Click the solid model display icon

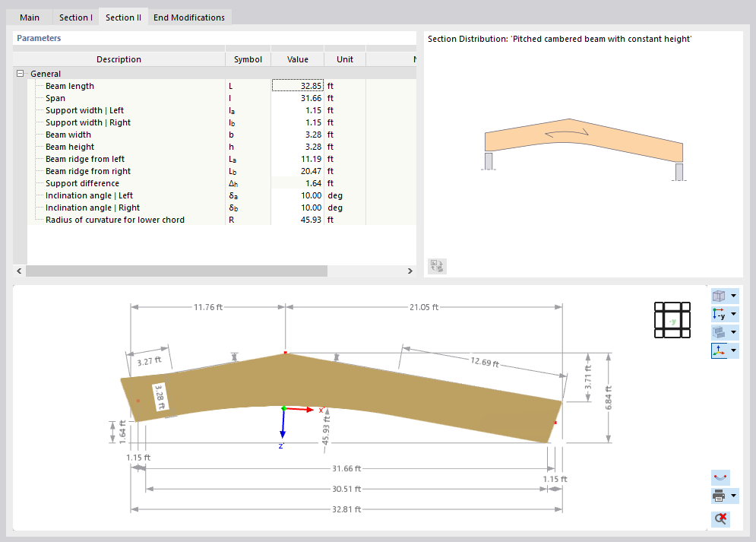(x=719, y=332)
